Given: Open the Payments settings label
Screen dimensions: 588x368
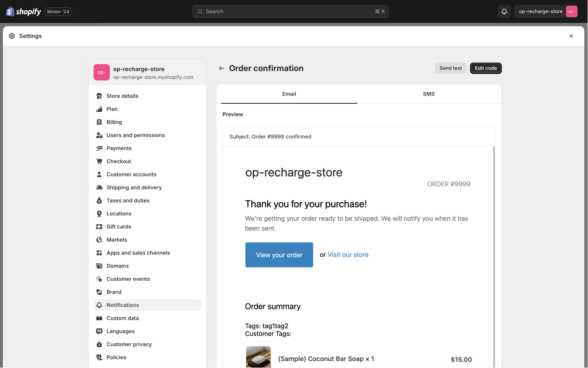Looking at the screenshot, I should pos(119,148).
